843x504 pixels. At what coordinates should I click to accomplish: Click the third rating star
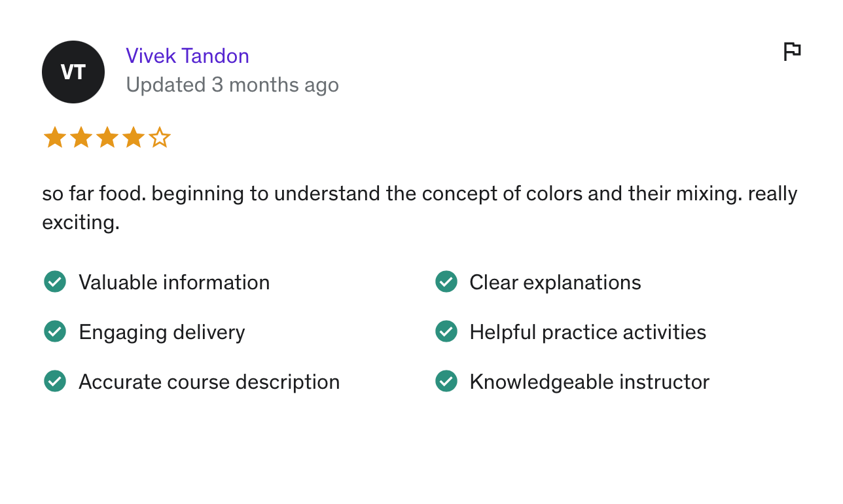[107, 138]
